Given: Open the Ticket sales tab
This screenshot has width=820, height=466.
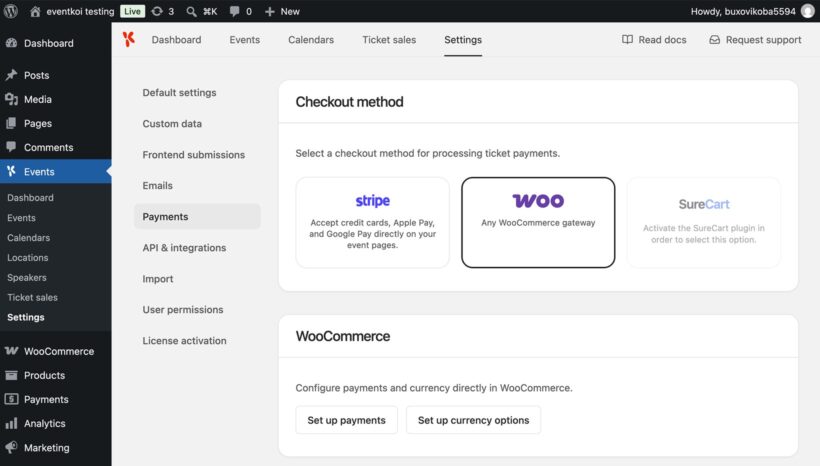Looking at the screenshot, I should [389, 40].
